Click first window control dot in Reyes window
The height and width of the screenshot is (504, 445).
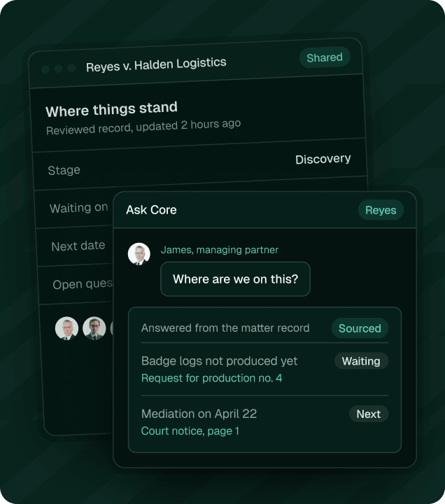[45, 69]
